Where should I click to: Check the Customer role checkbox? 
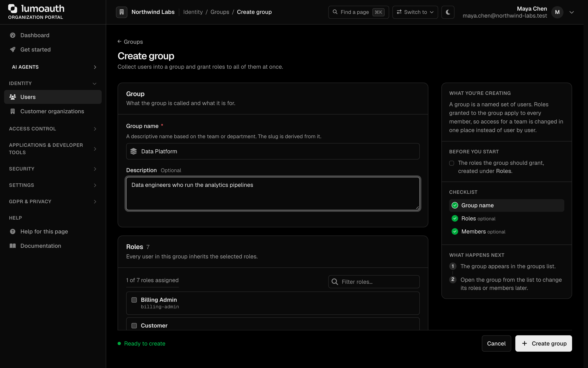tap(134, 326)
